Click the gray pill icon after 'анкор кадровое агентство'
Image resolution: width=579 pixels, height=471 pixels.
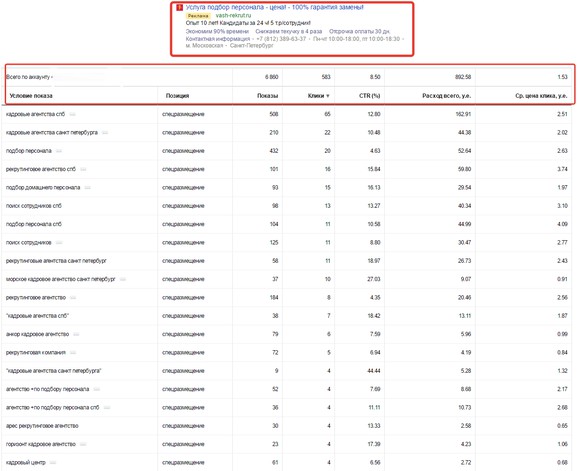(x=76, y=334)
